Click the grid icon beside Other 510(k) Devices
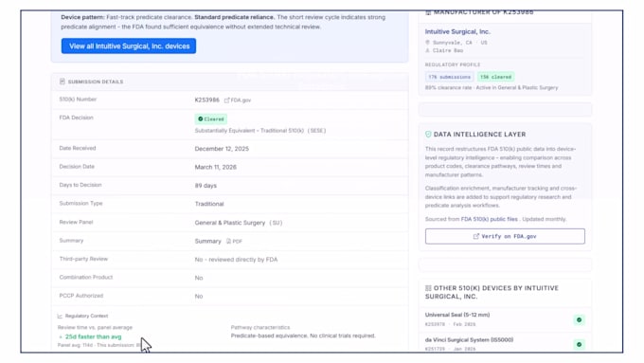This screenshot has width=644, height=363. (428, 288)
